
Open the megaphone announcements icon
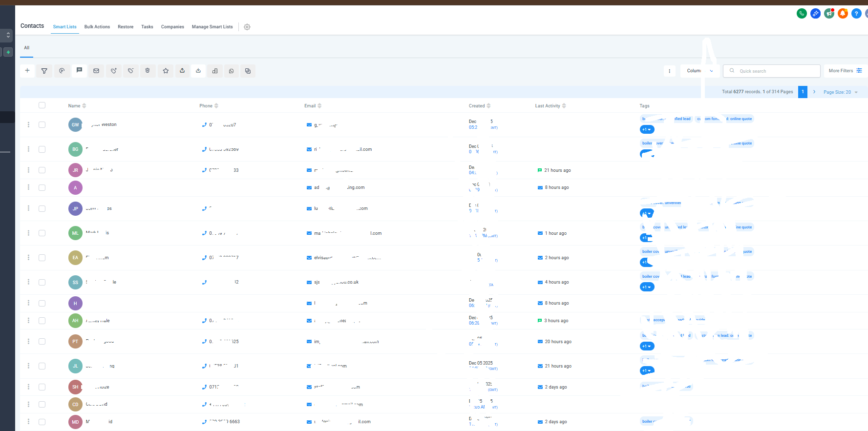[x=829, y=14]
